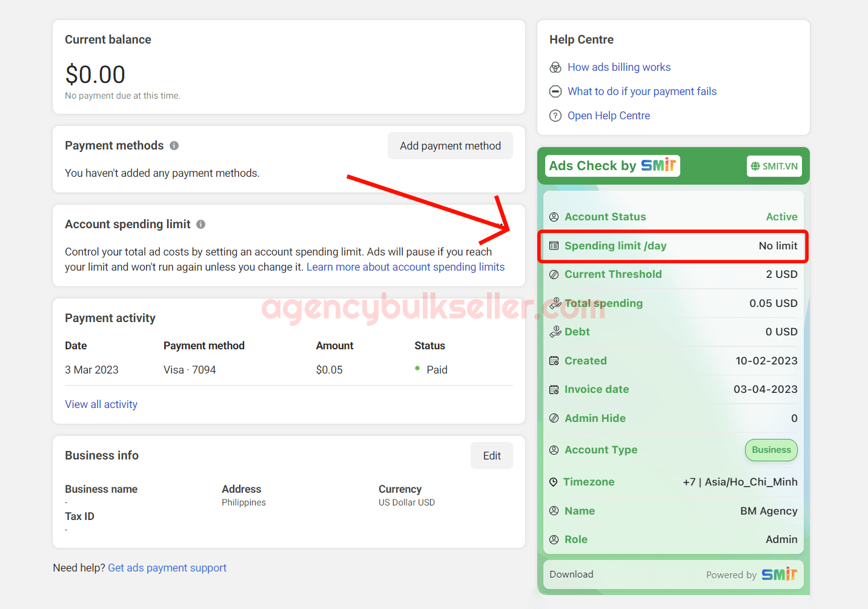
Task: Click the Account Status person icon
Action: pyautogui.click(x=555, y=216)
